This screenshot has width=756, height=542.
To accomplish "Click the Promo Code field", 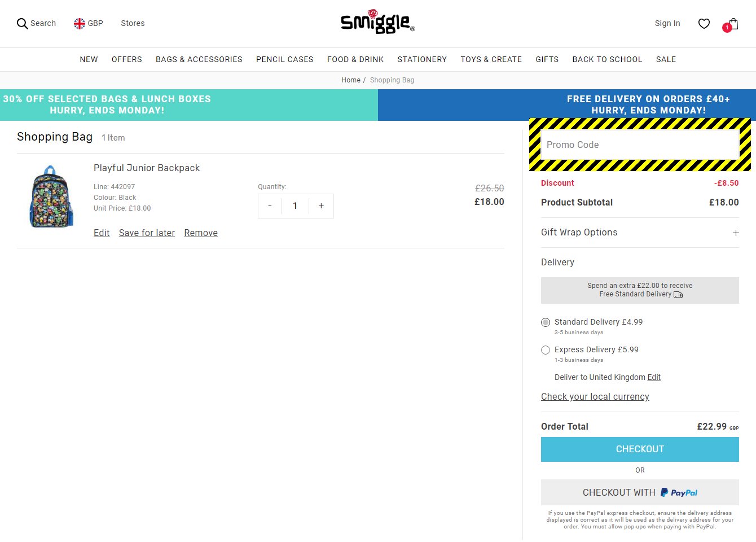I will click(640, 145).
